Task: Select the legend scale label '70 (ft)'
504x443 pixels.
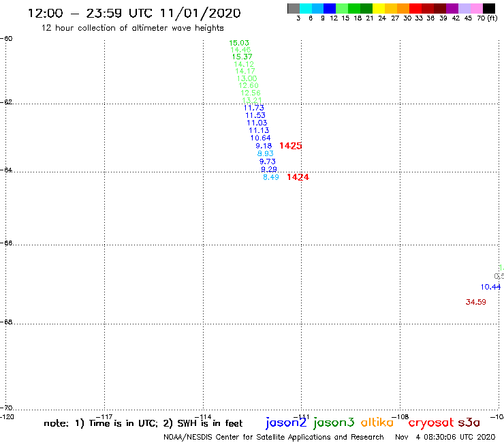Action: click(x=487, y=18)
